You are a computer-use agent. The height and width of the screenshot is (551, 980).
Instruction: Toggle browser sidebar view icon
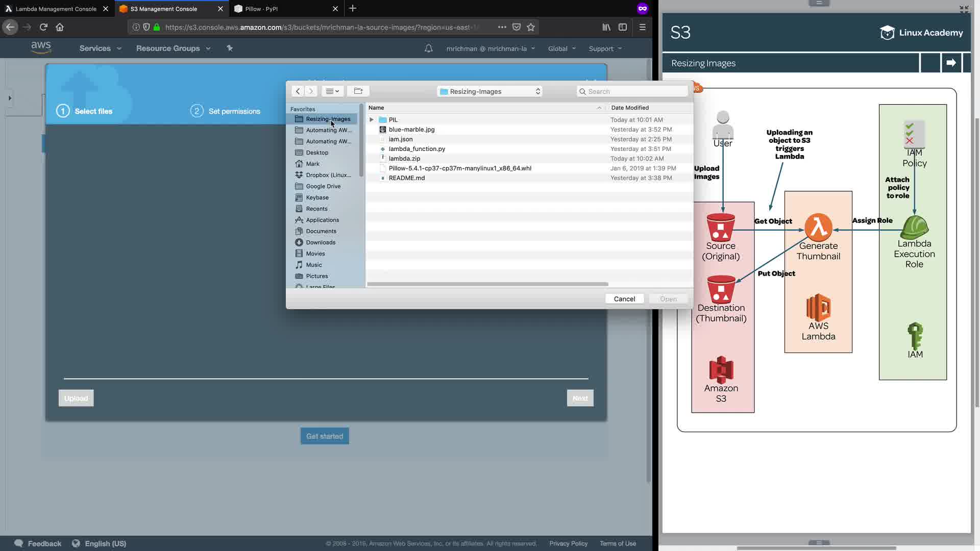(622, 27)
